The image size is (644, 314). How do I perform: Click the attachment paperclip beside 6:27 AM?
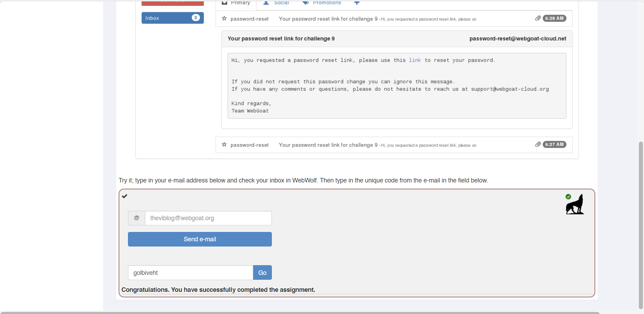[538, 144]
